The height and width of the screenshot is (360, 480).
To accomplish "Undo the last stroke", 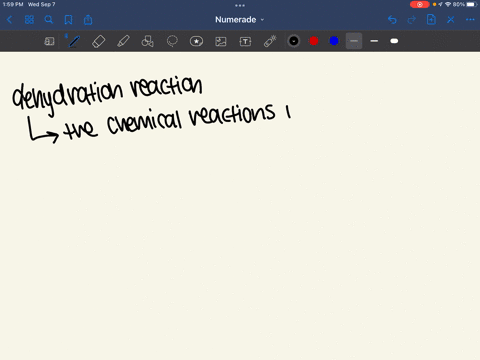I will (x=392, y=20).
